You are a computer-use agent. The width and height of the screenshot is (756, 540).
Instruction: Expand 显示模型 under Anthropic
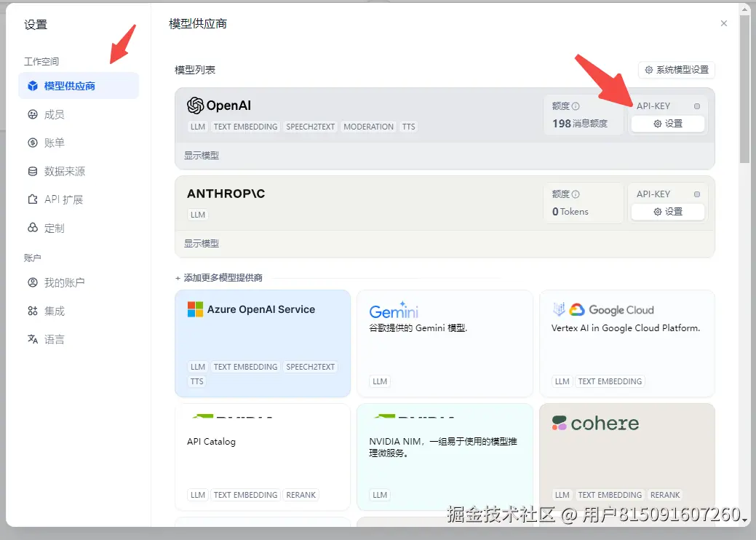click(202, 244)
